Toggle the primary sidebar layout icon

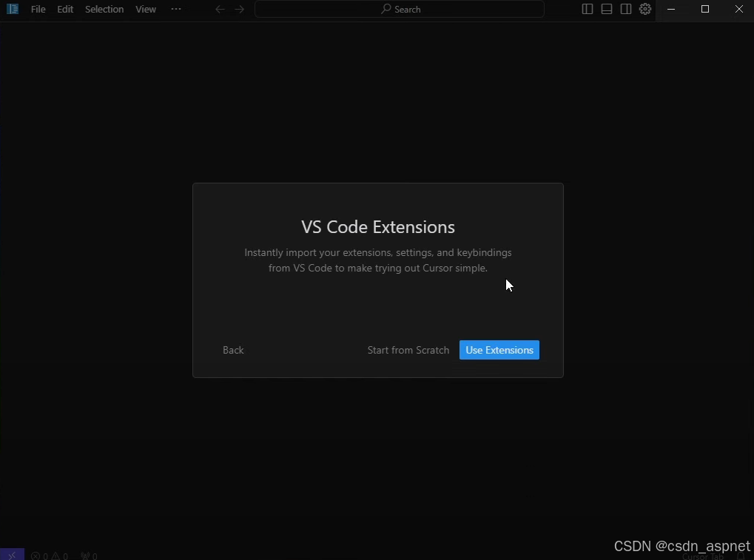click(587, 9)
